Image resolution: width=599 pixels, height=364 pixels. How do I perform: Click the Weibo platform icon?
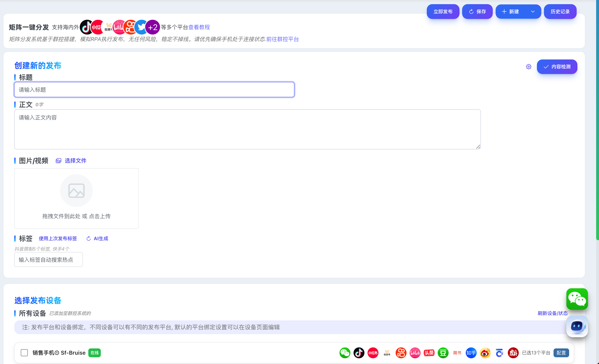click(485, 353)
